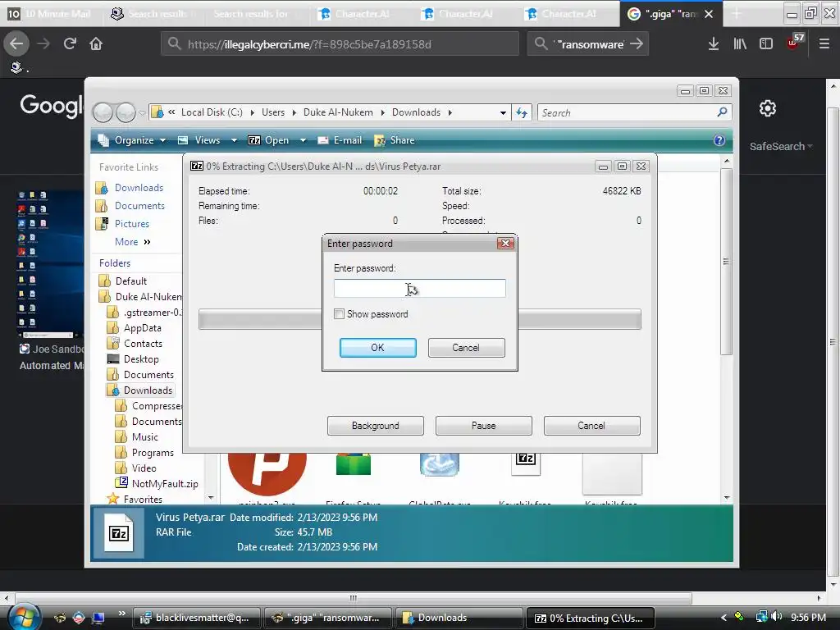Cancel the extraction in 7-Zip window
This screenshot has height=630, width=840.
[592, 426]
